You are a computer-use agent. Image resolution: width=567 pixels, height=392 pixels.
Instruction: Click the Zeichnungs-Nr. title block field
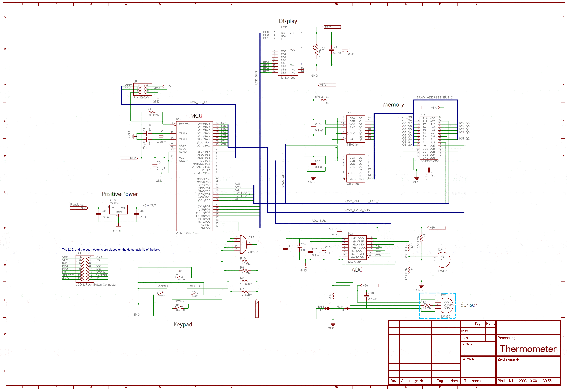tap(509, 359)
